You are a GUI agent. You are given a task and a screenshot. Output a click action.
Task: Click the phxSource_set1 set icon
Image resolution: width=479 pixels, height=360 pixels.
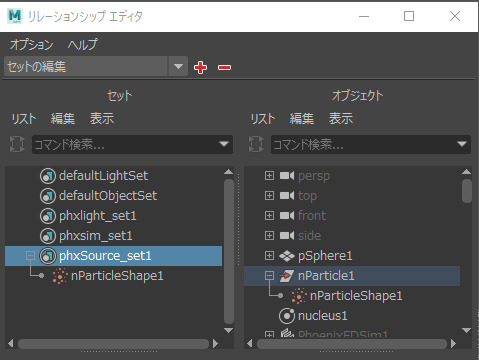(48, 256)
